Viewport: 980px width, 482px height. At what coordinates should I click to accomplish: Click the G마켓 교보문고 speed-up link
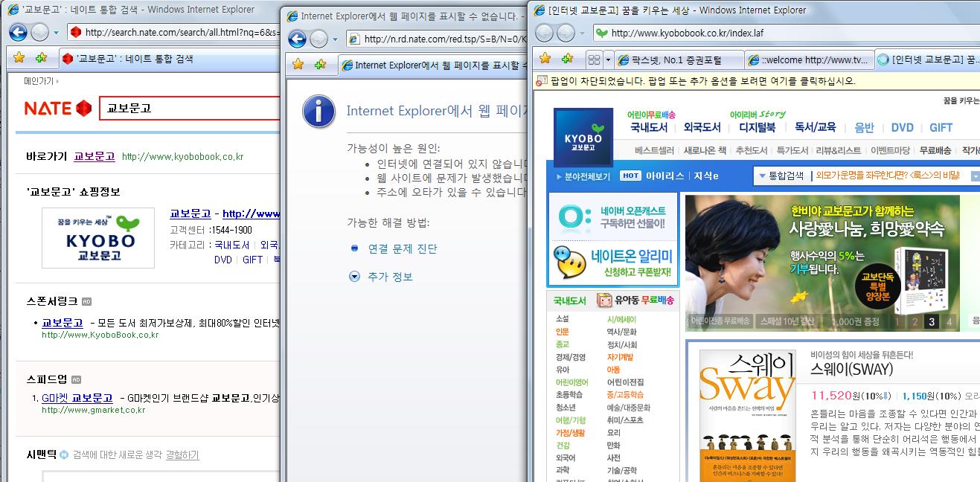[x=77, y=398]
